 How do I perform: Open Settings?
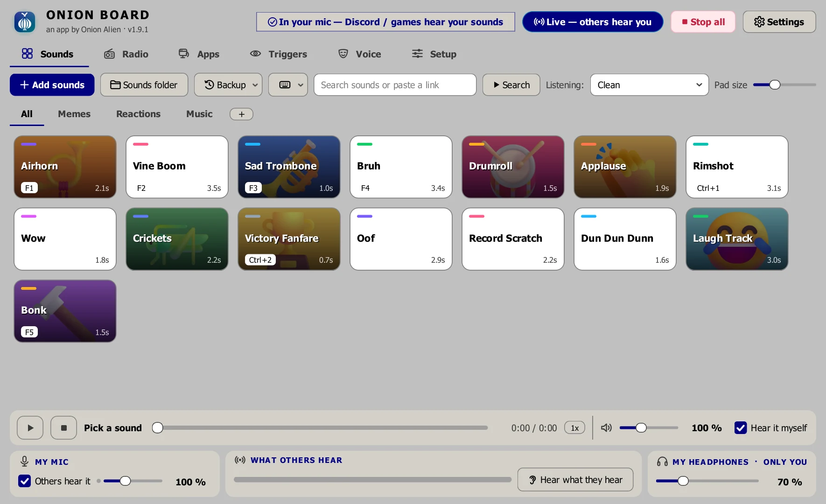coord(779,22)
